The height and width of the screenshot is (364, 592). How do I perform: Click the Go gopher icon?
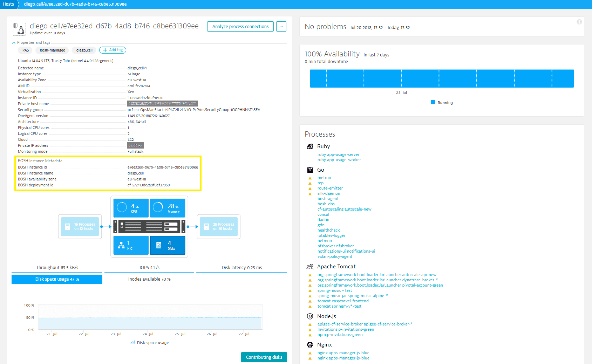(x=310, y=170)
